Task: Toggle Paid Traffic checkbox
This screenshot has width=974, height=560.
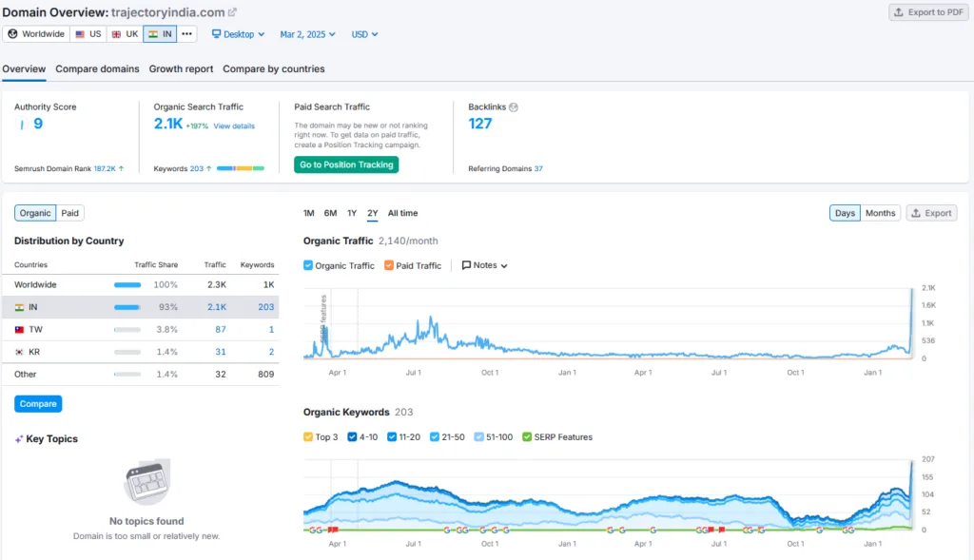Action: click(x=389, y=265)
